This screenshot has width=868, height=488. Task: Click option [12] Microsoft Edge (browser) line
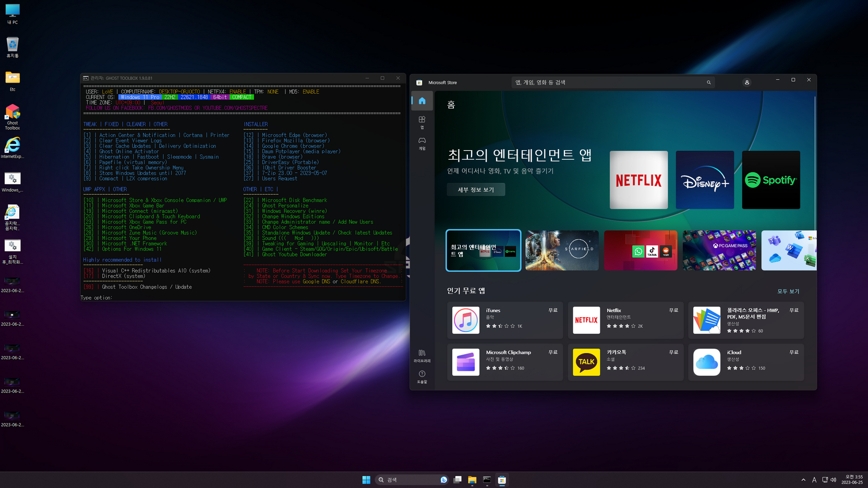click(285, 135)
